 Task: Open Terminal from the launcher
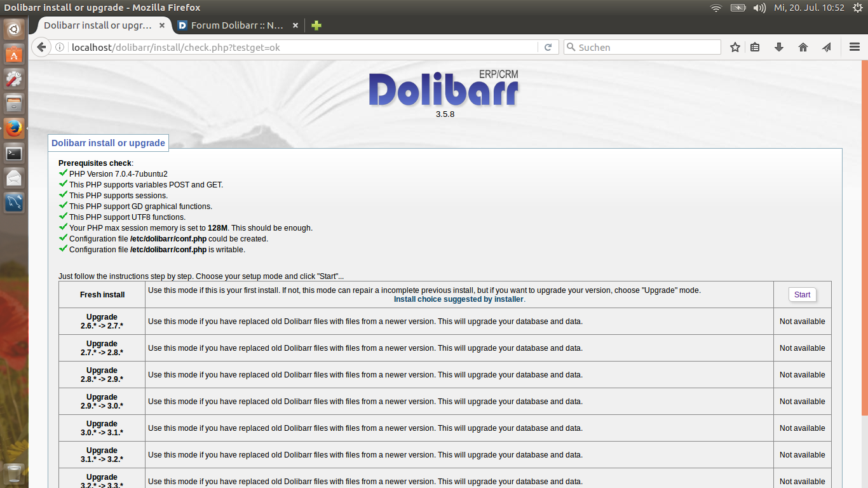pos(14,153)
